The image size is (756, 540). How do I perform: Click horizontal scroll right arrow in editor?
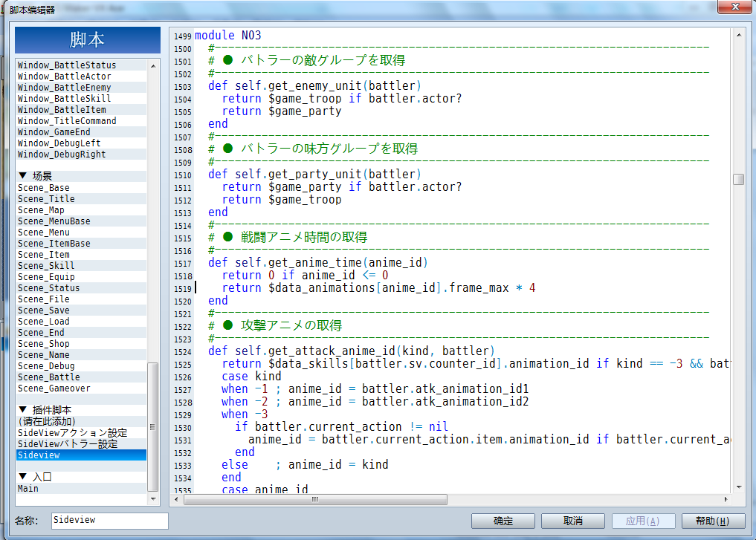[x=726, y=500]
